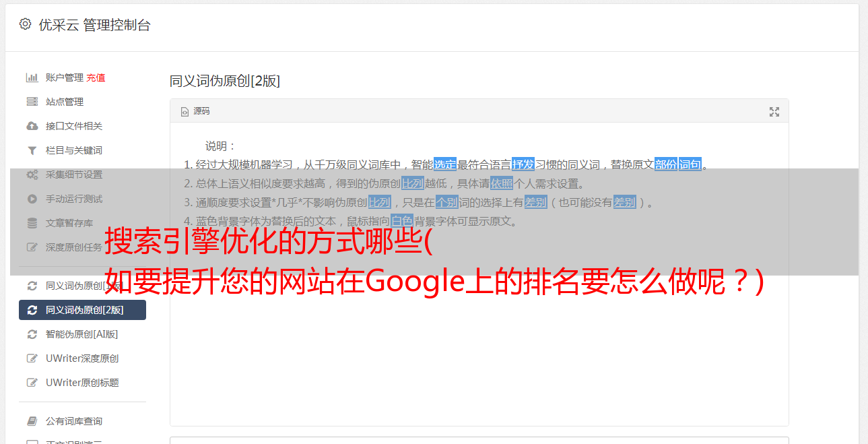Click the book icon beside 公有词库查询
This screenshot has width=868, height=444.
coord(32,421)
